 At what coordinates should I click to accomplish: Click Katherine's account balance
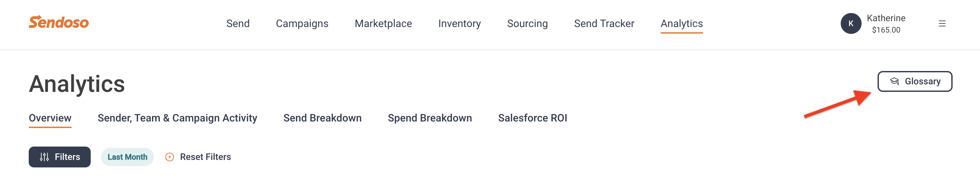click(886, 30)
